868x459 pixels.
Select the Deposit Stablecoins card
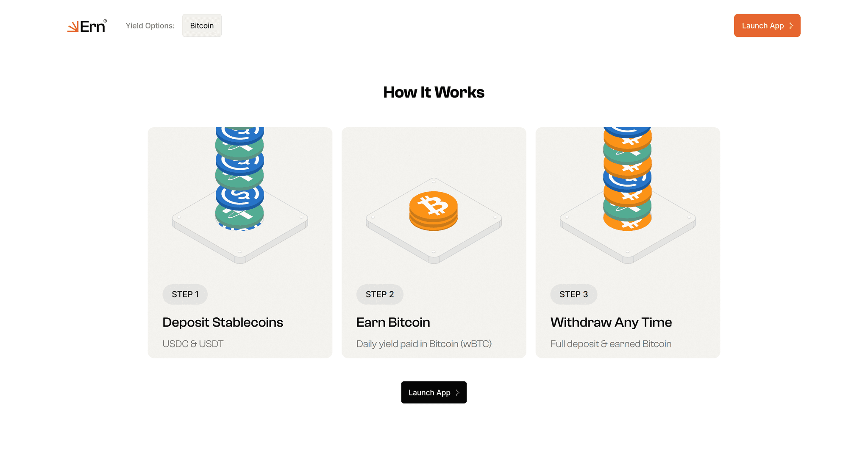coord(240,243)
